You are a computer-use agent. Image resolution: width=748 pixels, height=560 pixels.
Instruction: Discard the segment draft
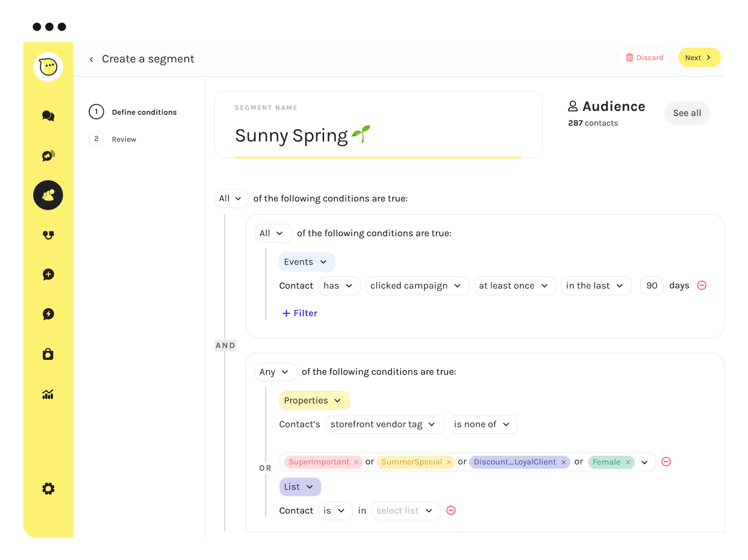(x=644, y=57)
